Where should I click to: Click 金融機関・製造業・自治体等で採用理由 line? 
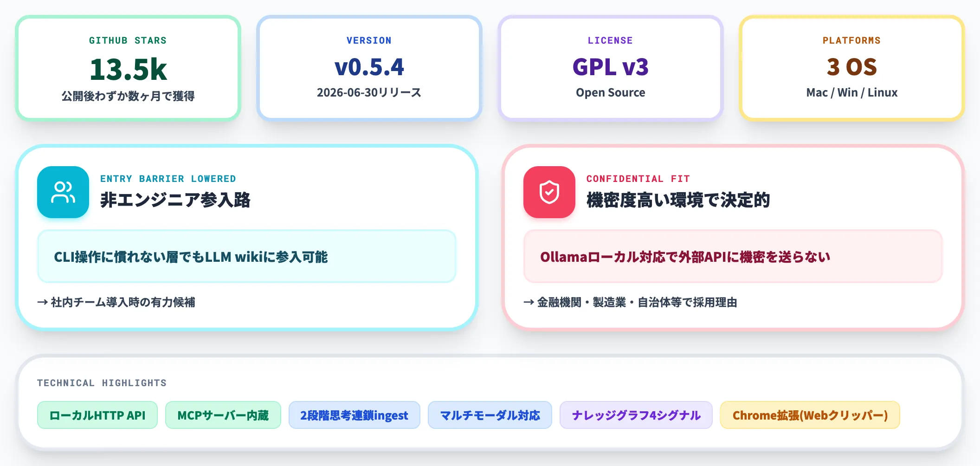(x=631, y=302)
